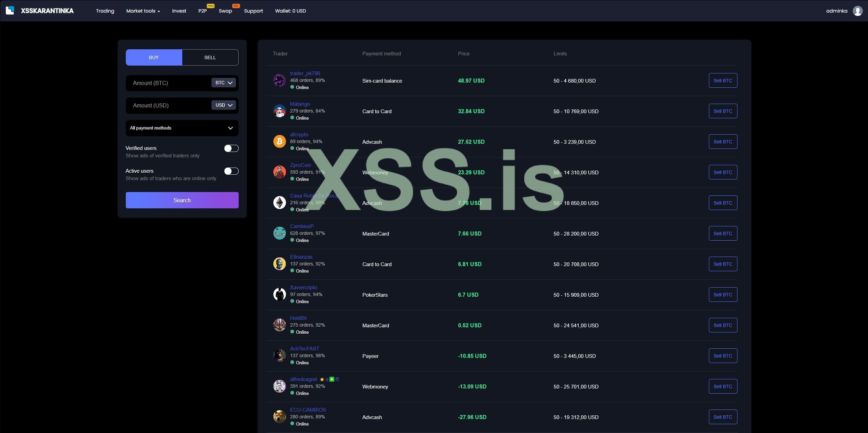Open the Market tools menu
This screenshot has height=433, width=868.
pyautogui.click(x=143, y=11)
